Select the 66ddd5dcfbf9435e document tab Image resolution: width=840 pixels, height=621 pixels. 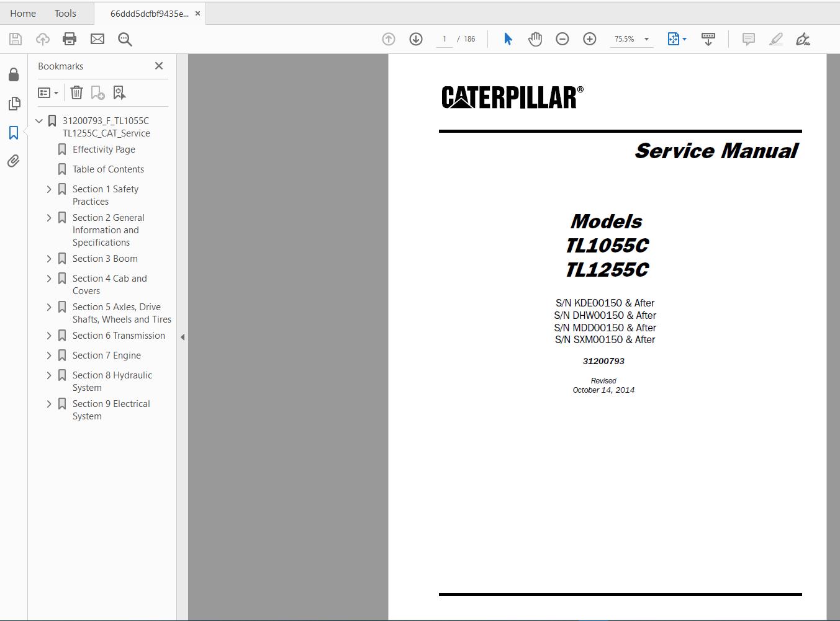[149, 13]
